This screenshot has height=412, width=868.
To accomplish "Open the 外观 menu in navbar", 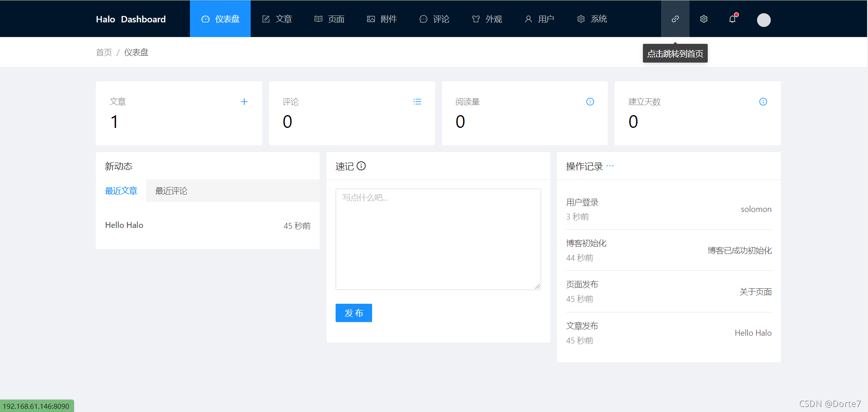I will [487, 19].
